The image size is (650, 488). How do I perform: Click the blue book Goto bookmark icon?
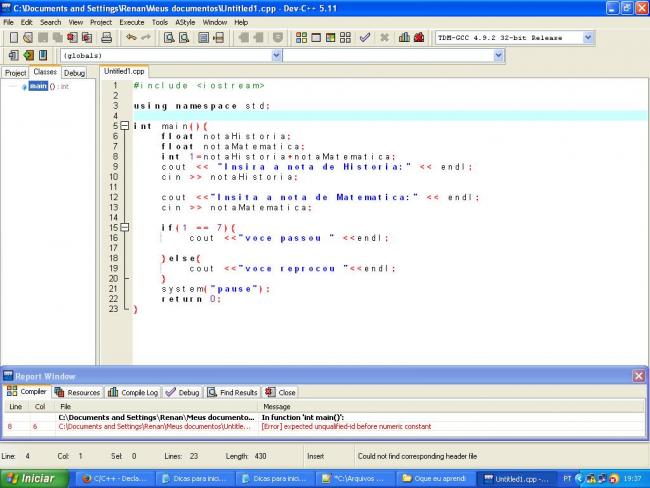click(43, 55)
